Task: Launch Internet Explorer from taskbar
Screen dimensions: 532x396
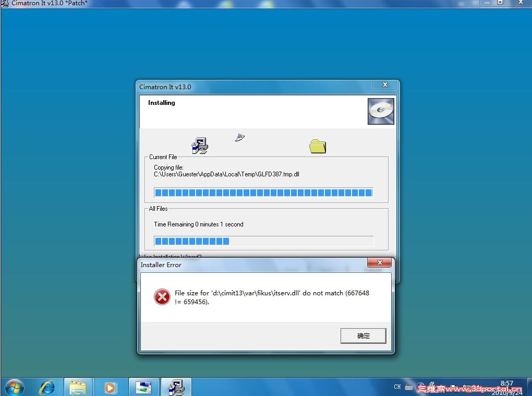Action: coord(47,387)
